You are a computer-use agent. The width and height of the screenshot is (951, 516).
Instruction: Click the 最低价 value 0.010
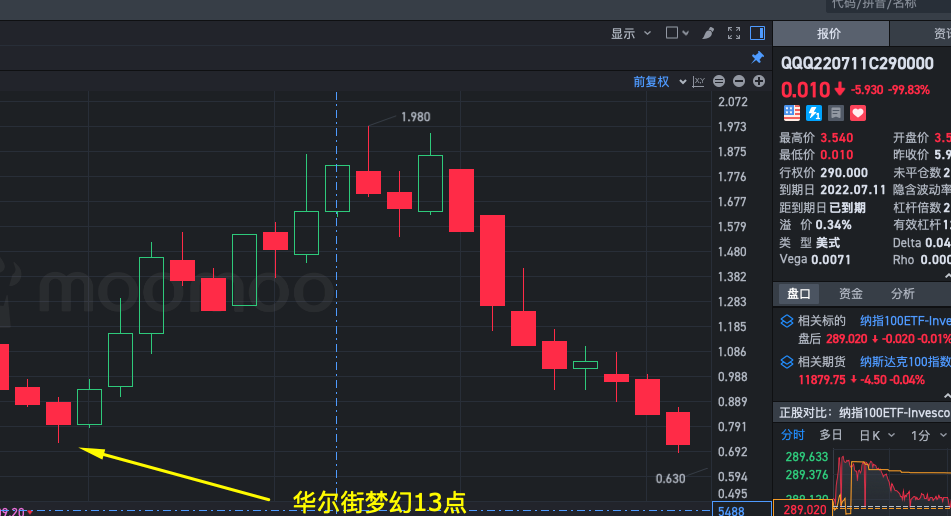click(x=837, y=155)
